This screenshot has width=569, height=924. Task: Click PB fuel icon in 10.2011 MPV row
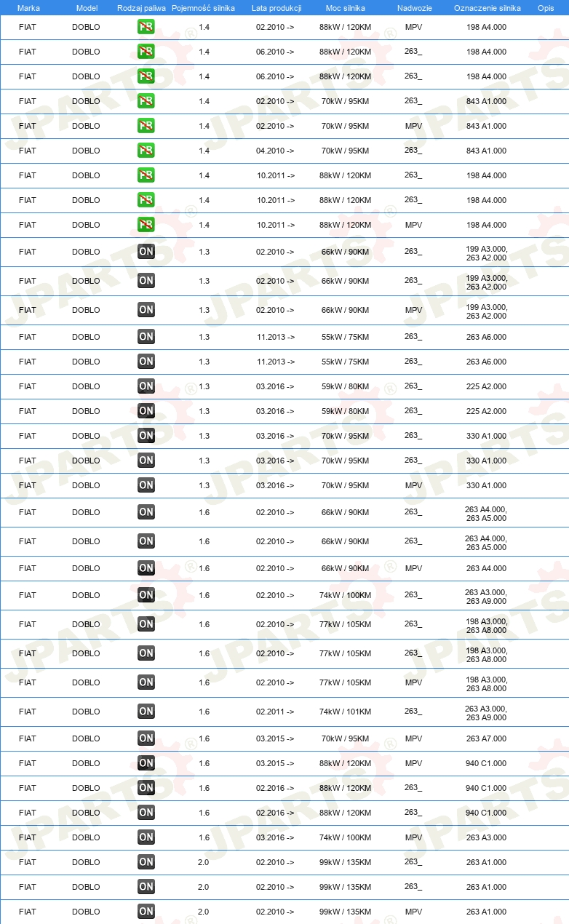pyautogui.click(x=146, y=225)
